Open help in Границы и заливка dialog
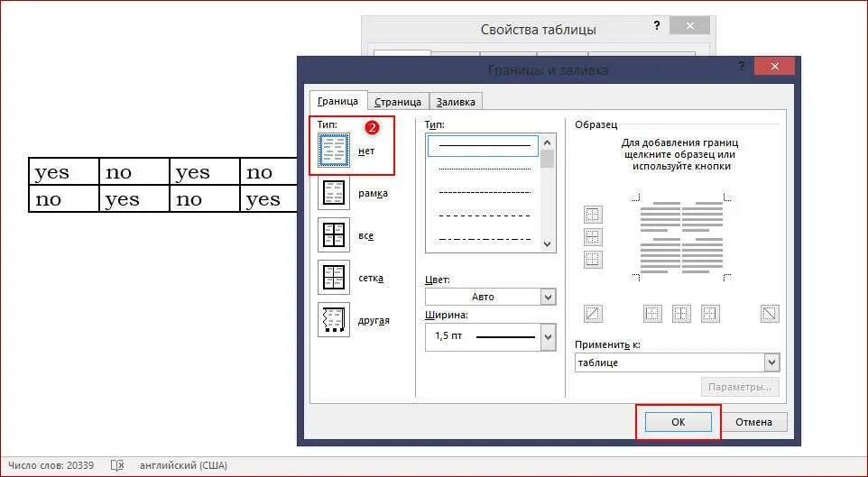 741,67
